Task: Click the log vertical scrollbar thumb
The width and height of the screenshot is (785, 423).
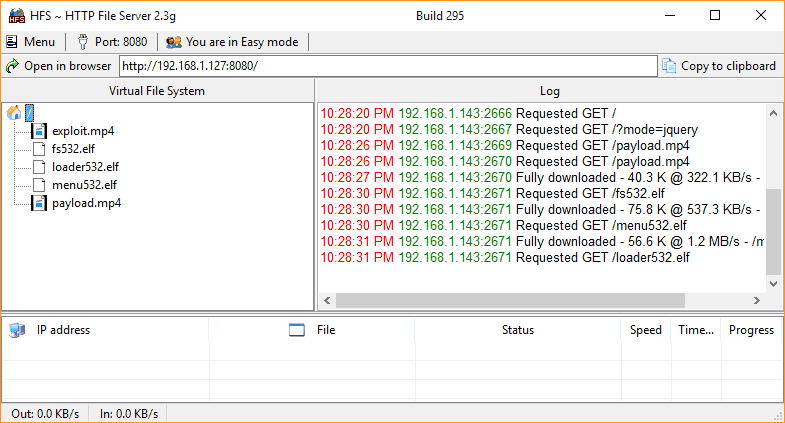Action: pos(773,232)
